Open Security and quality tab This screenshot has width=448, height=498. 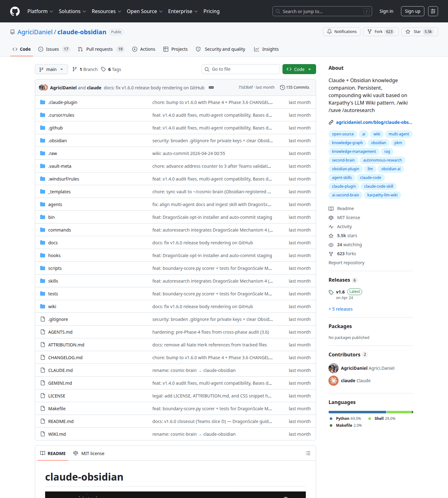tap(221, 49)
